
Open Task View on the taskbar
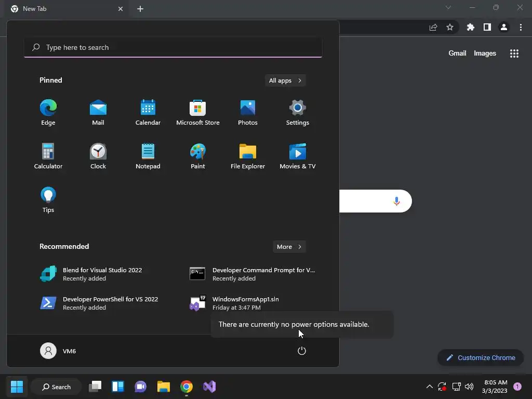(x=95, y=387)
